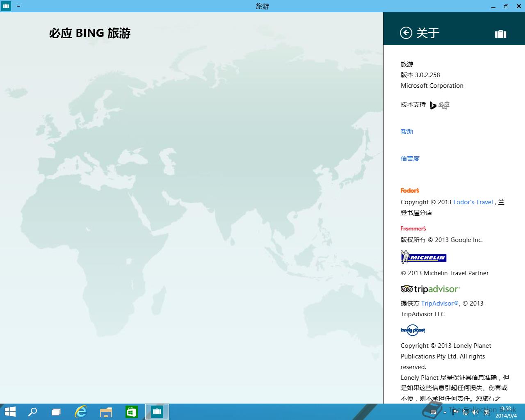Click the Fodor's logo

coord(410,190)
